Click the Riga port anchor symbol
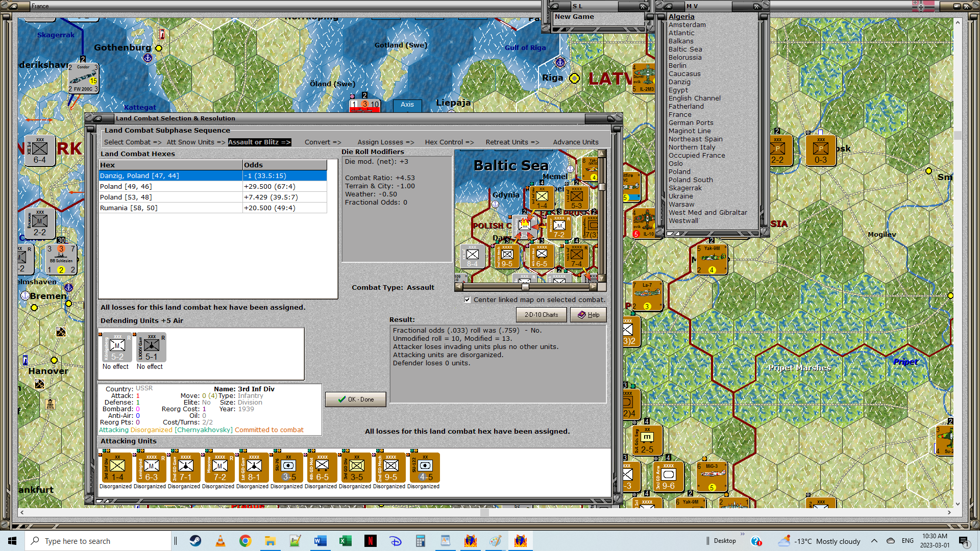This screenshot has width=980, height=551. 560,62
